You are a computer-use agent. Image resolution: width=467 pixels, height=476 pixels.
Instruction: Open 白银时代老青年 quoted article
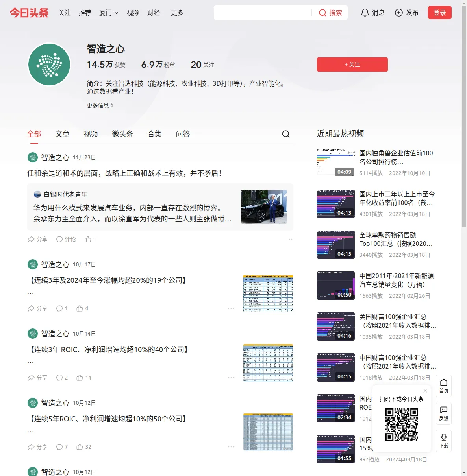160,207
